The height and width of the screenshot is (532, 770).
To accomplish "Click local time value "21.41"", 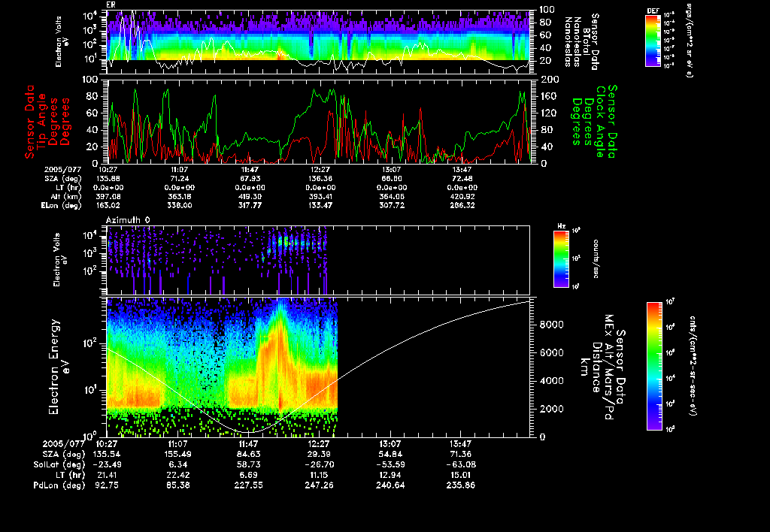I will [107, 475].
